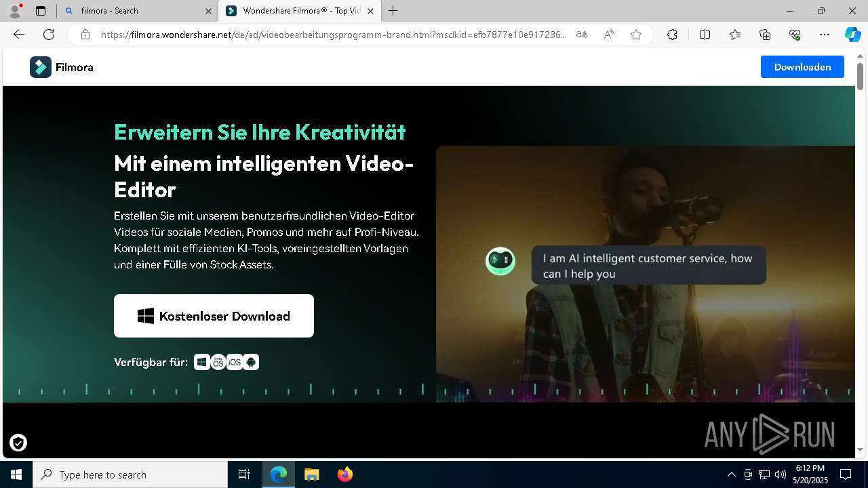Viewport: 868px width, 488px height.
Task: Click the AI customer service message bubble
Action: point(648,266)
